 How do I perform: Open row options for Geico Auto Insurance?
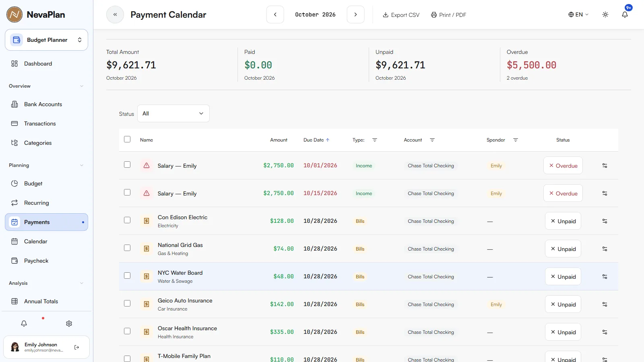pos(605,304)
